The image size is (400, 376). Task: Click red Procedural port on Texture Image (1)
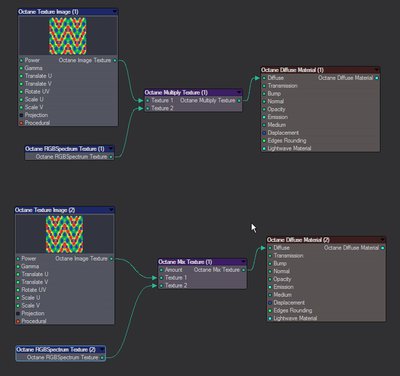click(x=21, y=123)
